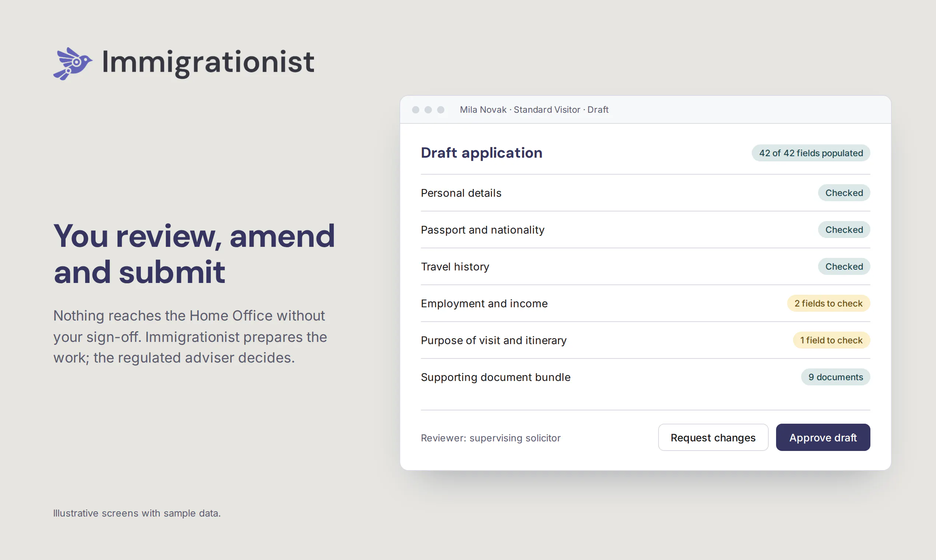This screenshot has height=560, width=936.
Task: Open the Passport and nationality row
Action: 645,230
